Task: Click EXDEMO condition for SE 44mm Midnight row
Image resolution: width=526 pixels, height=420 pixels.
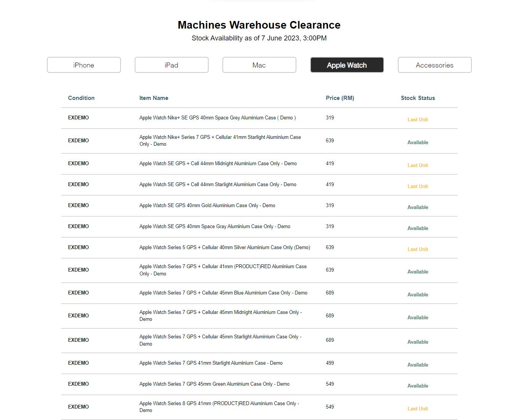Action: pos(78,163)
